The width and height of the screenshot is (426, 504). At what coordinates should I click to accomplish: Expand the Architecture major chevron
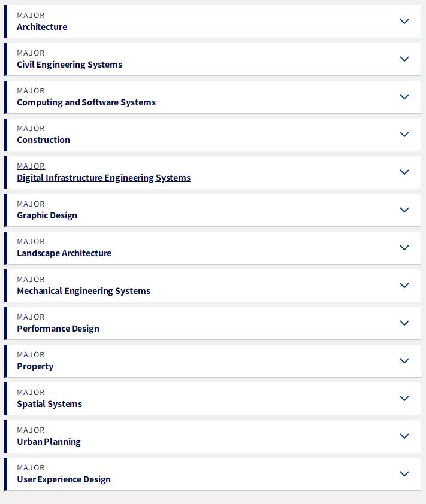pos(404,22)
